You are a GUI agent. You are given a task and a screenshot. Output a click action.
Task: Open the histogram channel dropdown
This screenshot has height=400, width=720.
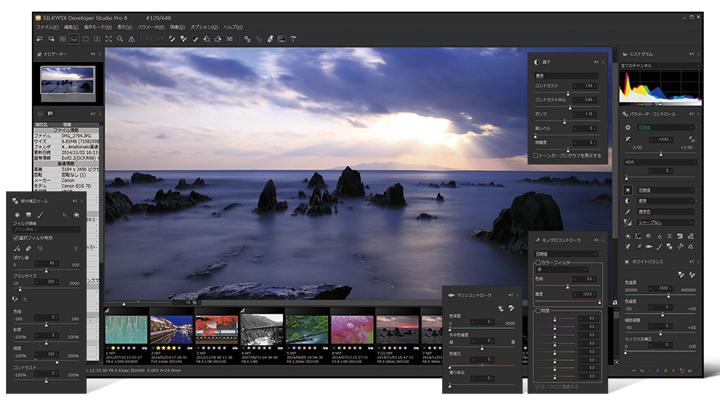[x=660, y=66]
